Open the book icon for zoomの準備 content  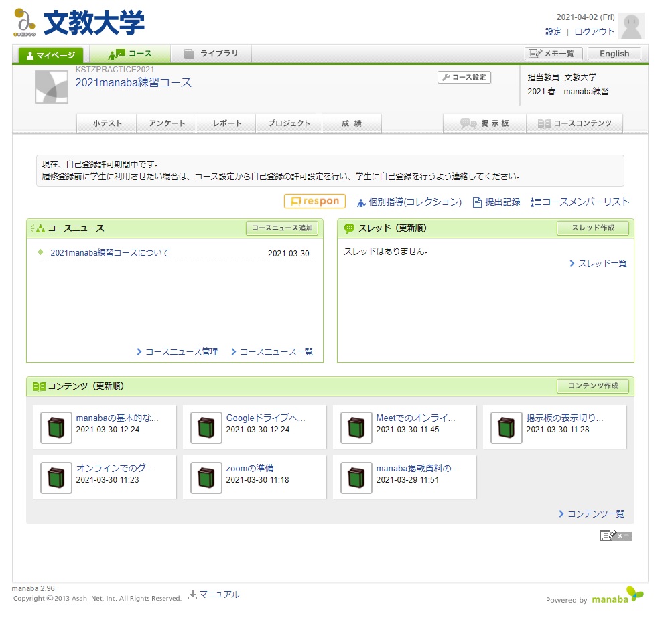(206, 477)
